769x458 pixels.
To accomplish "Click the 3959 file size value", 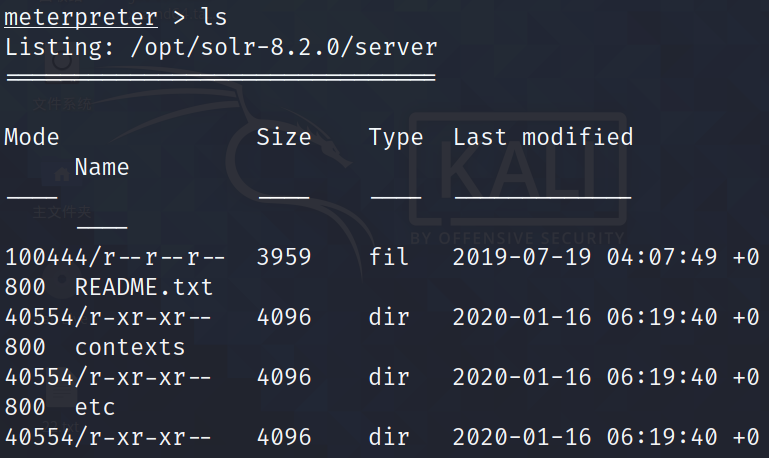I will point(283,257).
